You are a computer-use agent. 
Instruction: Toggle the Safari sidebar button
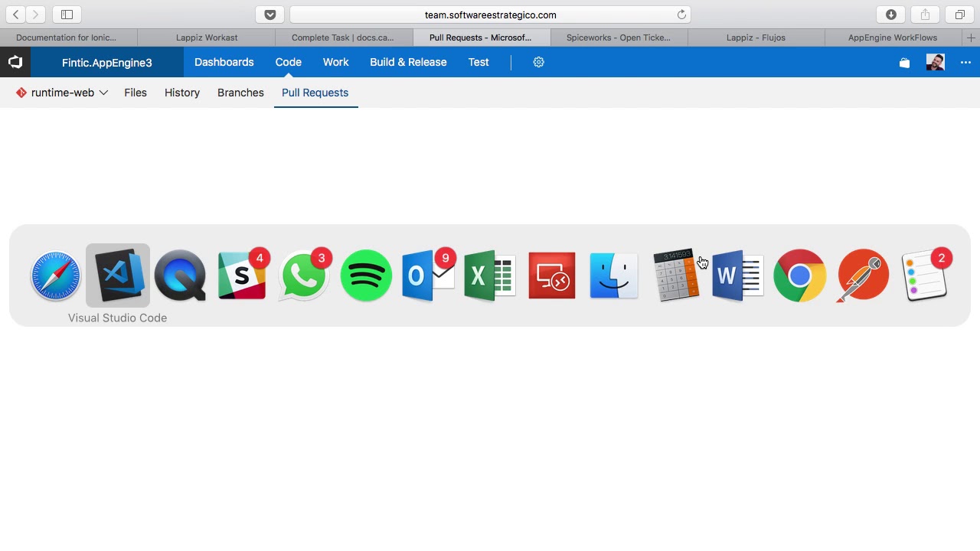tap(67, 15)
